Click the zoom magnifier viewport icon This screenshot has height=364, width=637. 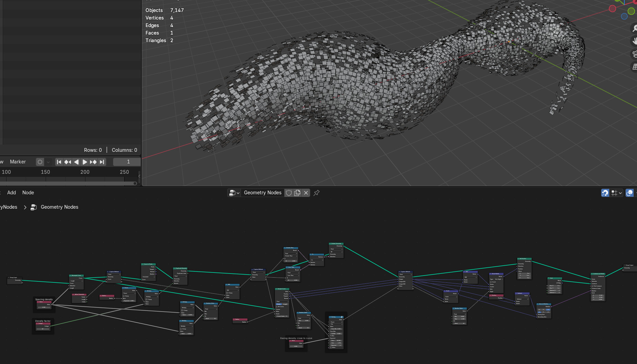point(634,28)
